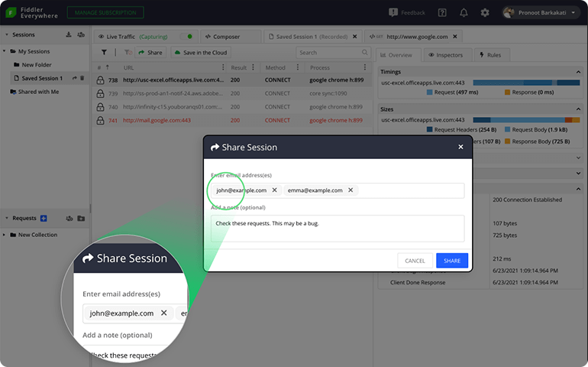Open the notifications bell
The height and width of the screenshot is (367, 588).
click(x=464, y=13)
